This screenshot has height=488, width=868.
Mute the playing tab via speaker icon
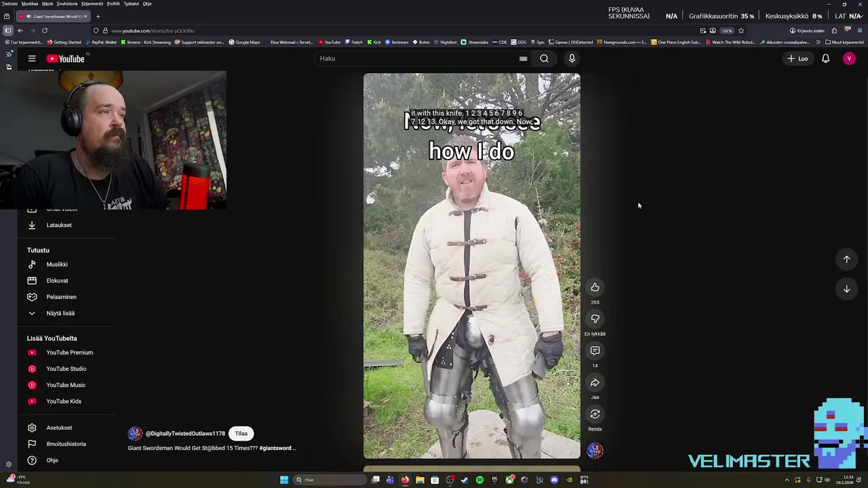point(28,16)
